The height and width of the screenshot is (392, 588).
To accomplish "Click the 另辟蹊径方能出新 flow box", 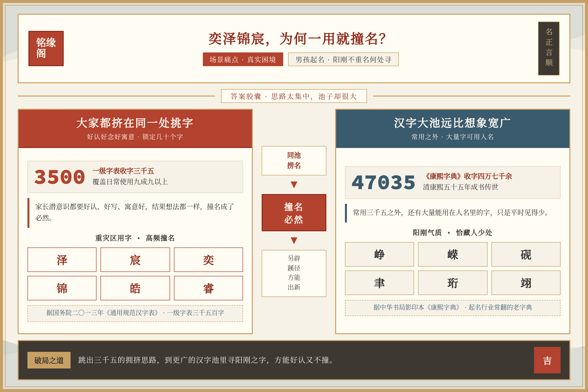I will pos(294,273).
